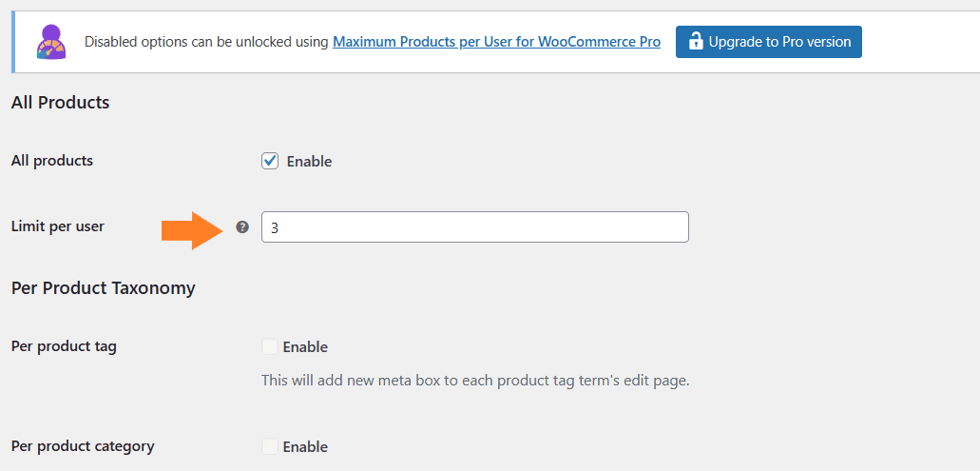
Task: Click Enable label next to All products
Action: [x=309, y=162]
